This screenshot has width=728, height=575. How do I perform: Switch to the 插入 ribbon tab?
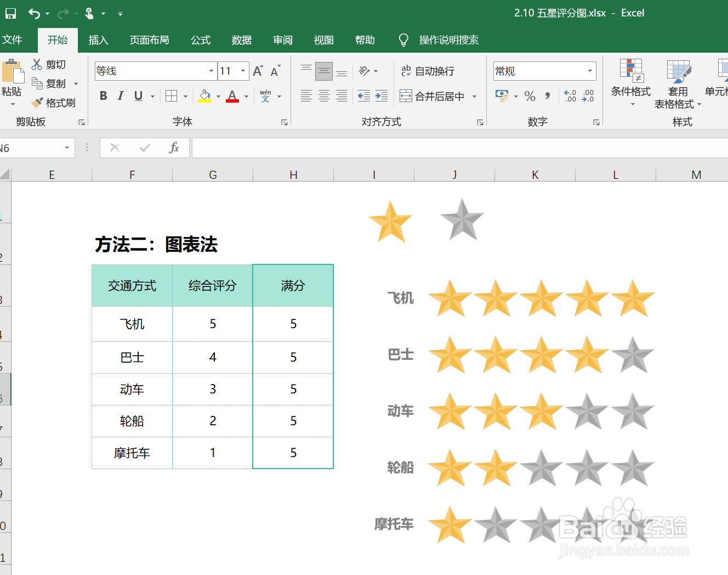pyautogui.click(x=98, y=40)
